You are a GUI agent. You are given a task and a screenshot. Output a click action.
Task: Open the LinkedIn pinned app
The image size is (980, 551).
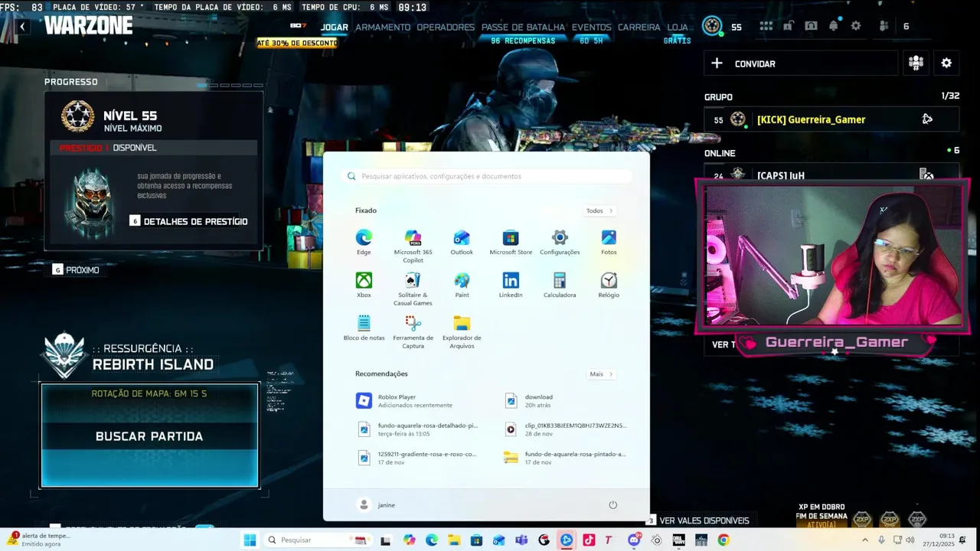point(511,285)
